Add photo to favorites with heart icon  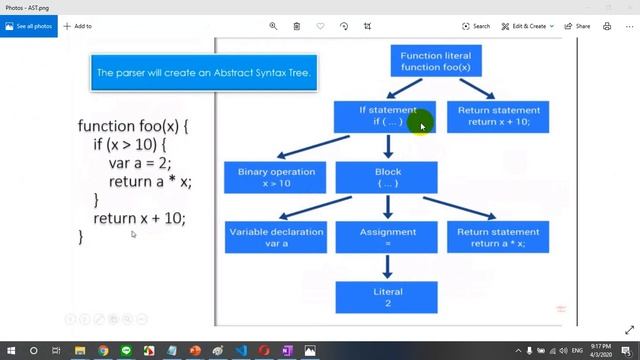(320, 26)
